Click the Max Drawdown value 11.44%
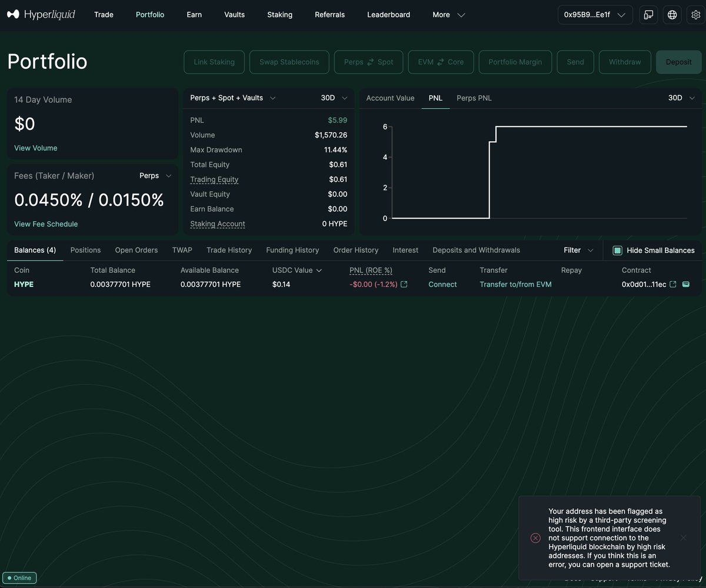706x588 pixels. (x=336, y=150)
